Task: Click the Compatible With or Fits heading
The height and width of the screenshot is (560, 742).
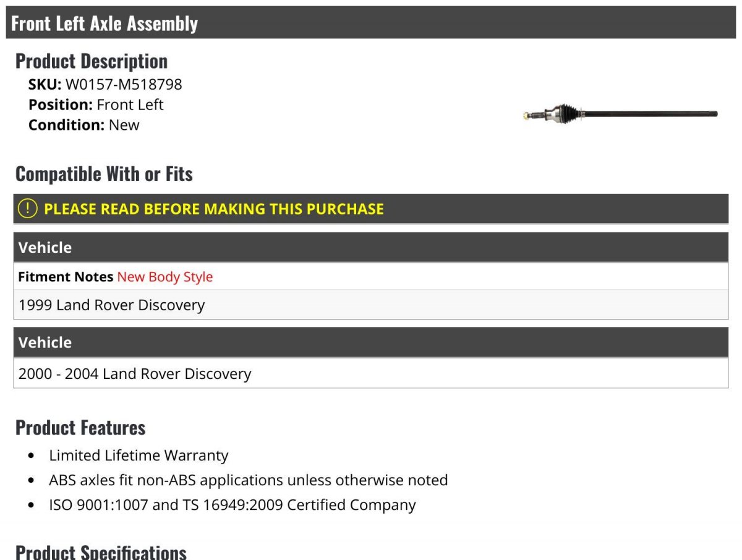Action: tap(104, 174)
